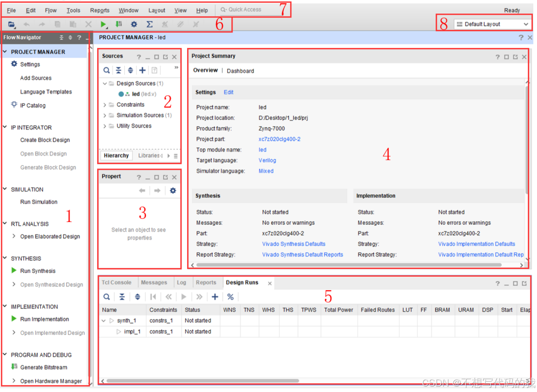Switch to the Libraries tab in Sources
Screen dimensions: 537x392
(x=149, y=155)
